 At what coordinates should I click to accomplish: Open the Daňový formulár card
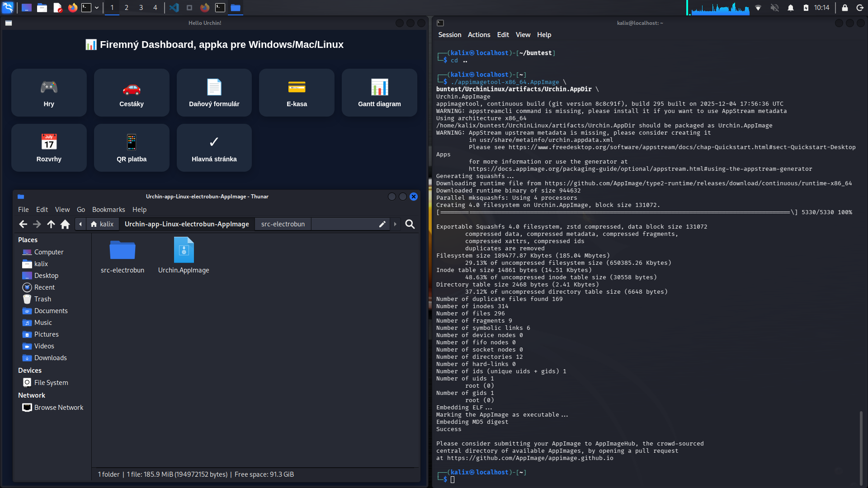[x=214, y=93]
